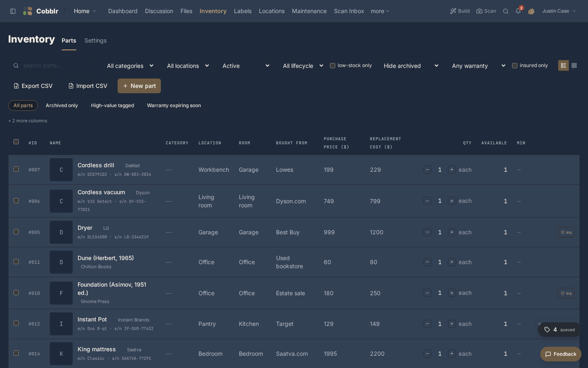Toggle the select-all checkbox in table header

pos(16,142)
